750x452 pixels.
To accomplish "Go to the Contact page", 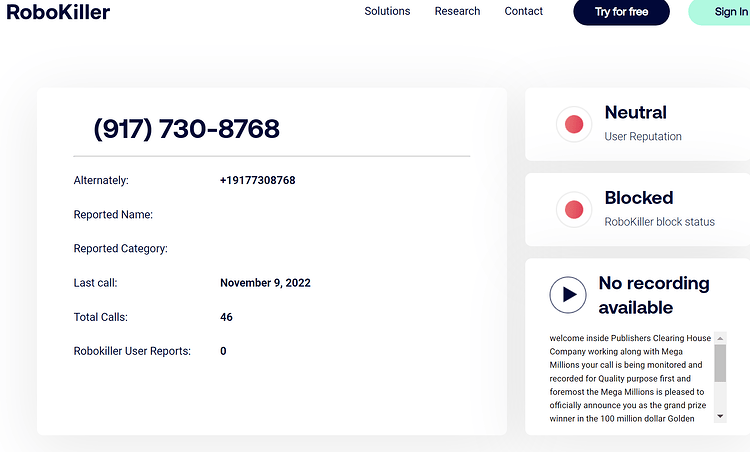I will (523, 11).
